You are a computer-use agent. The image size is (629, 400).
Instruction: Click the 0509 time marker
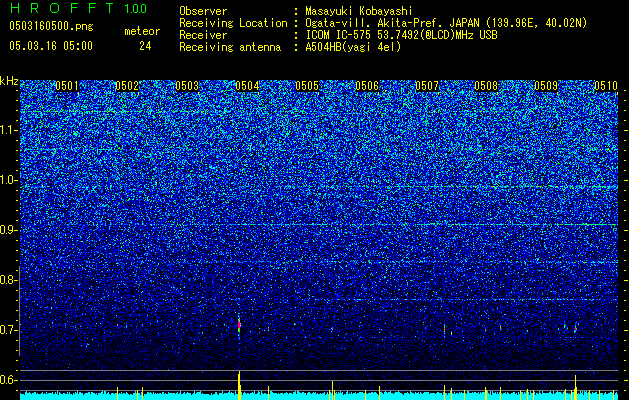pos(546,86)
